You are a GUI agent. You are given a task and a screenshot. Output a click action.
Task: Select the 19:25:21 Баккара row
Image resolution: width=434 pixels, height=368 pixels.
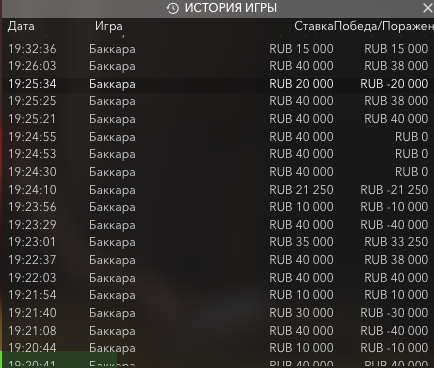pyautogui.click(x=218, y=119)
